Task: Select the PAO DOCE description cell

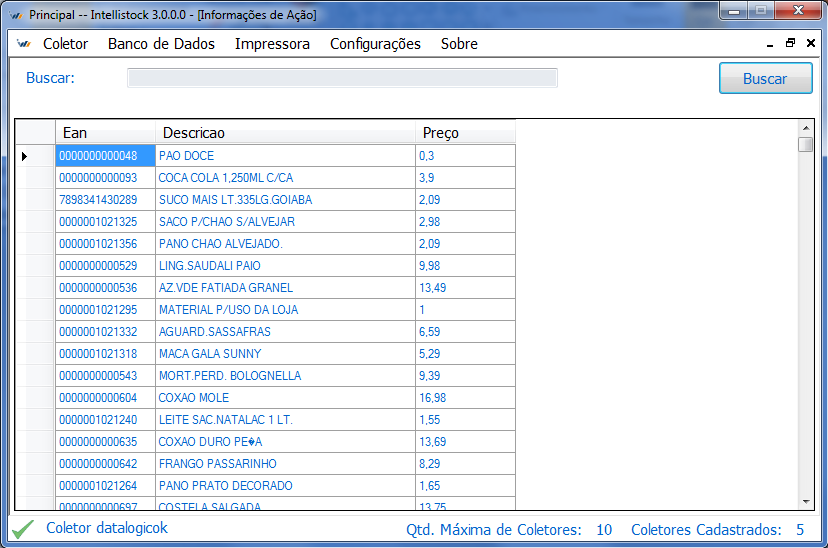Action: click(286, 156)
